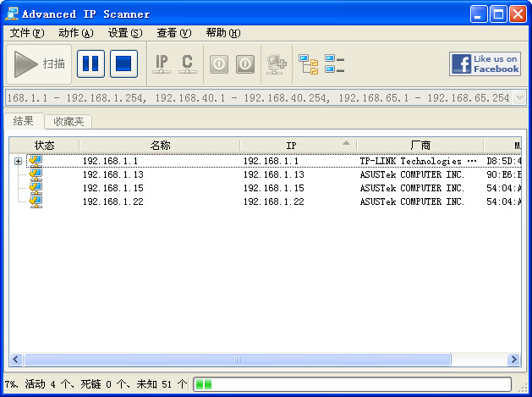
Task: Click ASUSTeK cell in 192.168.1.15 row
Action: pos(412,188)
